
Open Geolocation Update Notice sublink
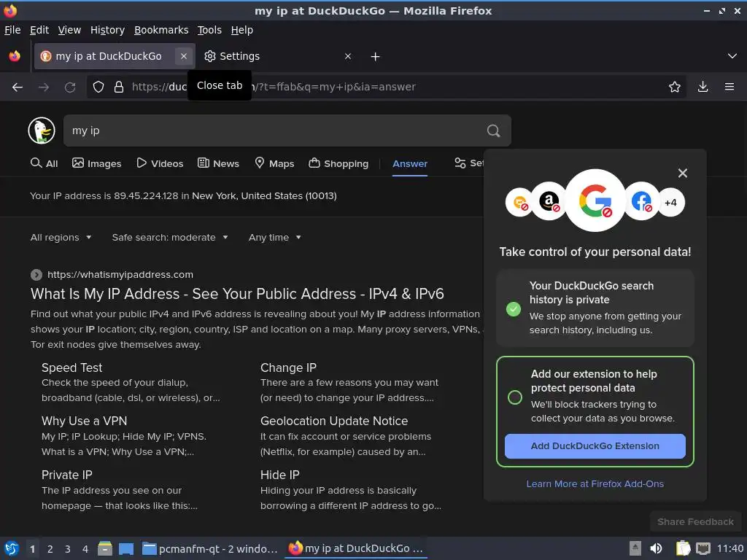pos(333,421)
